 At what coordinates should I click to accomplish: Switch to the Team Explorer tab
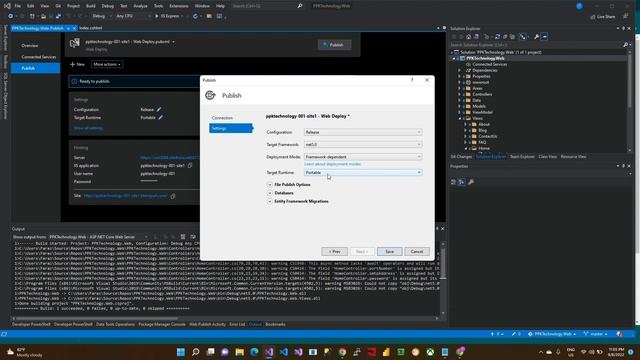pos(522,157)
